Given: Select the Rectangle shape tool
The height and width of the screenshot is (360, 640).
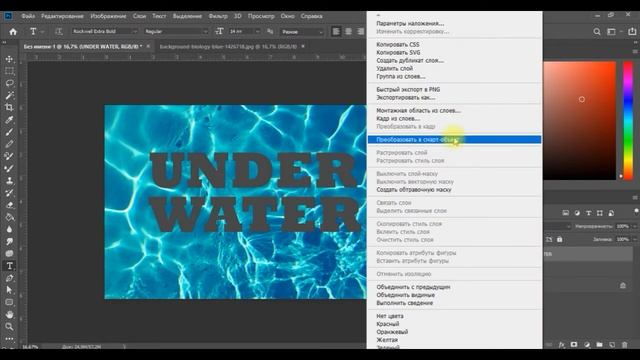Looking at the screenshot, I should click(x=9, y=302).
